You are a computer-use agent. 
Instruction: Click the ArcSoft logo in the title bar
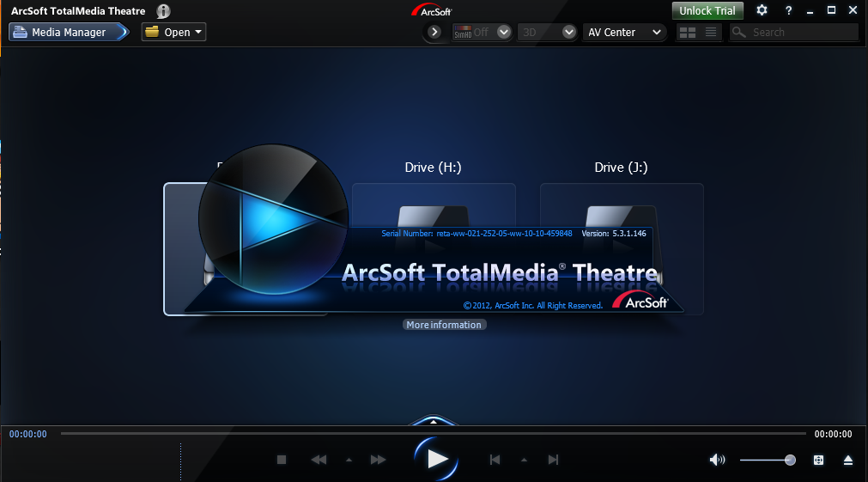pos(432,10)
